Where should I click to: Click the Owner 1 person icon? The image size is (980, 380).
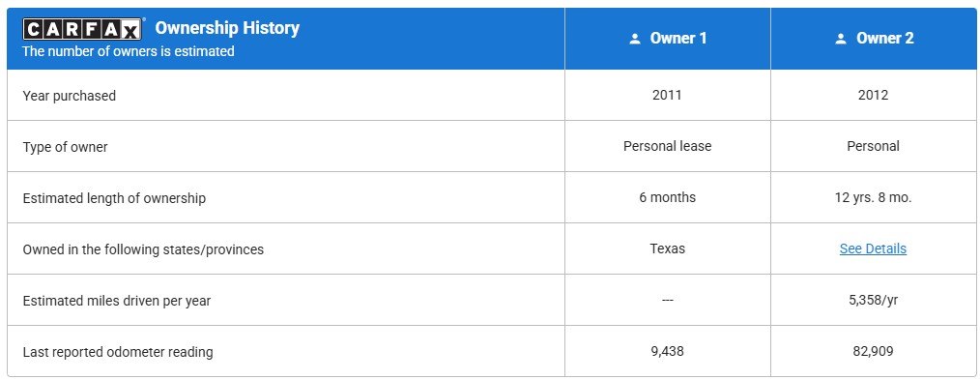(635, 39)
